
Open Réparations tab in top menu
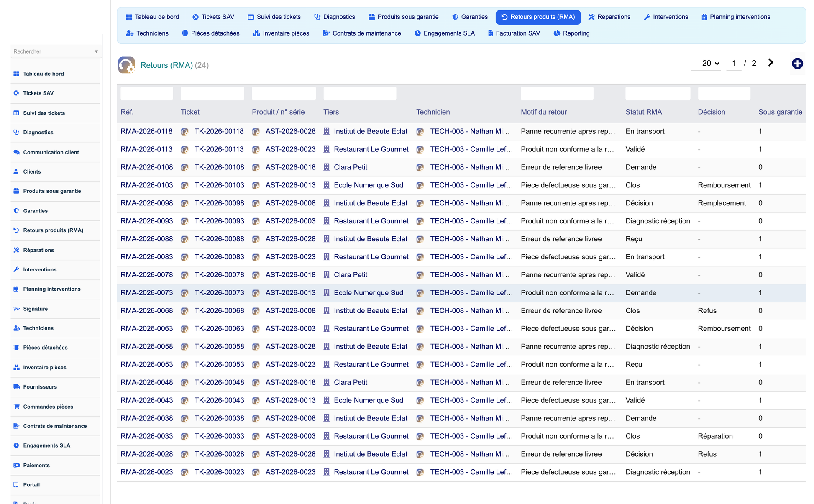pyautogui.click(x=609, y=17)
